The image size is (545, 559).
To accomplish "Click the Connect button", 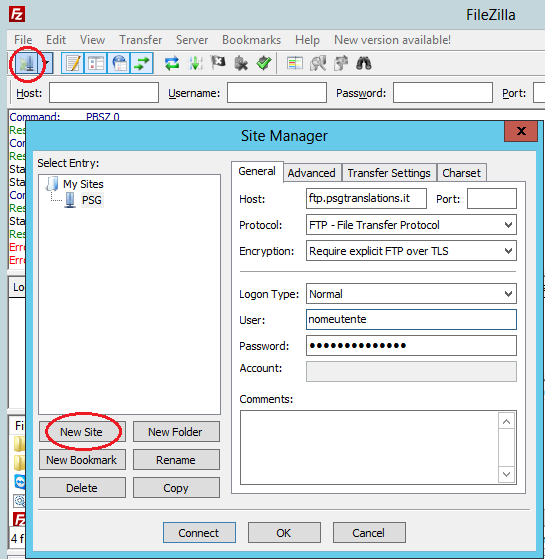I will point(199,533).
